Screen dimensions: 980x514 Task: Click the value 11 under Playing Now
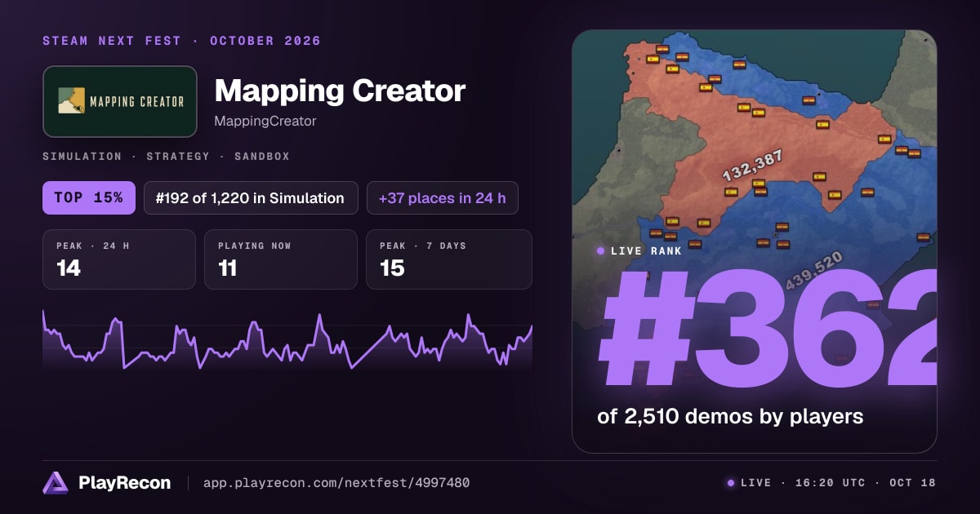(x=227, y=268)
